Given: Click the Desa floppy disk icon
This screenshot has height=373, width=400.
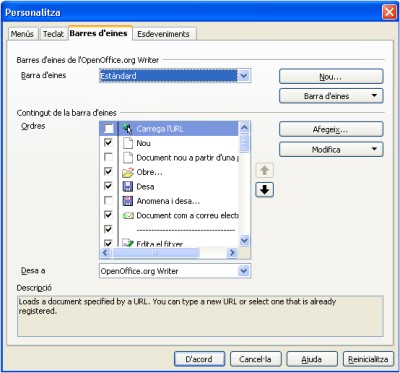Looking at the screenshot, I should pyautogui.click(x=128, y=186).
